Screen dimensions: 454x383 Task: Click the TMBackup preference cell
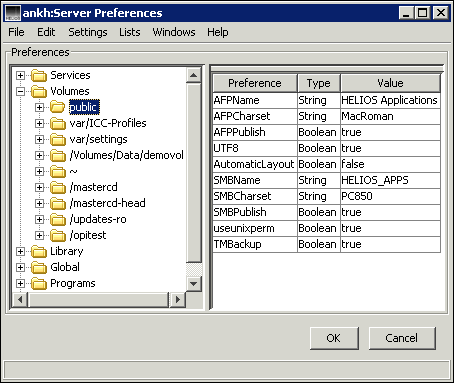[x=255, y=244]
